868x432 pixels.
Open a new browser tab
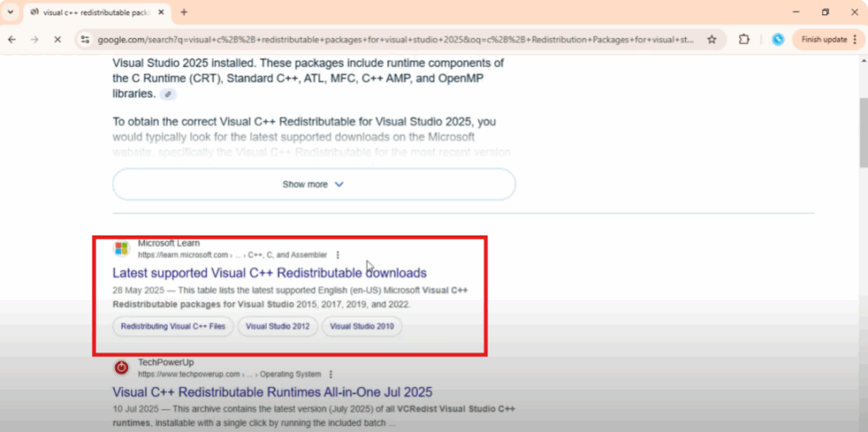click(x=184, y=12)
